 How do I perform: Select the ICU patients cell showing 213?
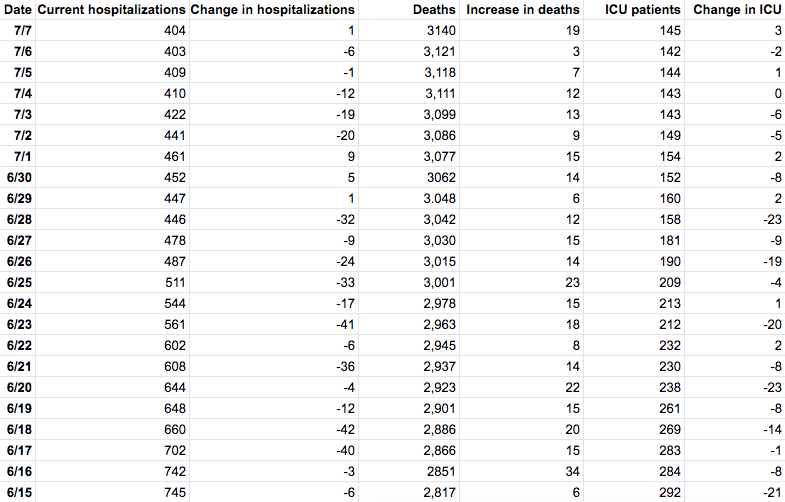pyautogui.click(x=669, y=304)
